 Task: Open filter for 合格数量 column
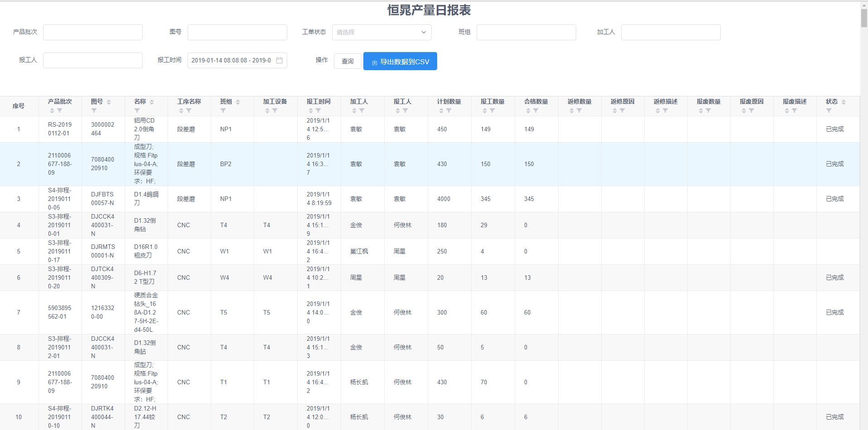click(535, 110)
